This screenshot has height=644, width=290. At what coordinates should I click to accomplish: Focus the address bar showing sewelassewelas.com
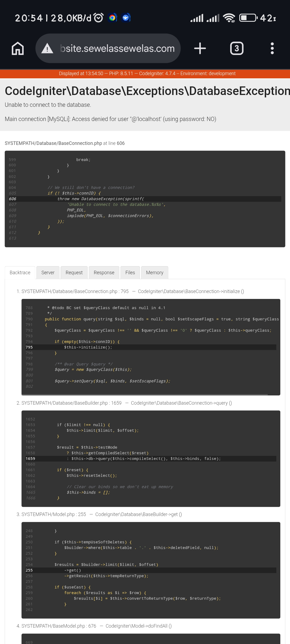(108, 49)
